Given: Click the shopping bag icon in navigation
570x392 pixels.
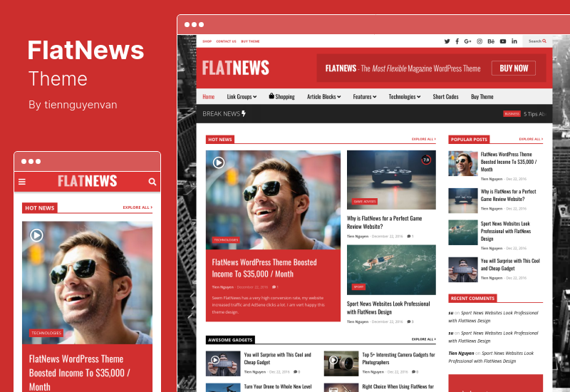Looking at the screenshot, I should tap(271, 96).
